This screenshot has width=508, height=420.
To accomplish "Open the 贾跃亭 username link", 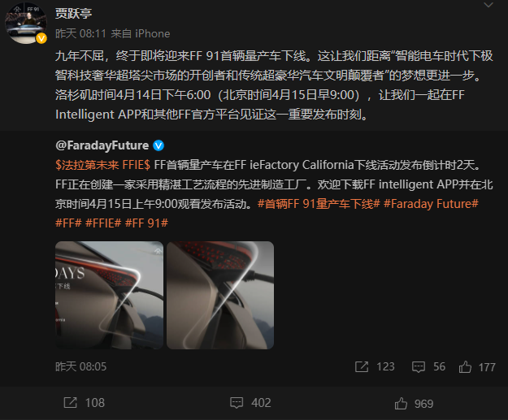I will pyautogui.click(x=73, y=14).
